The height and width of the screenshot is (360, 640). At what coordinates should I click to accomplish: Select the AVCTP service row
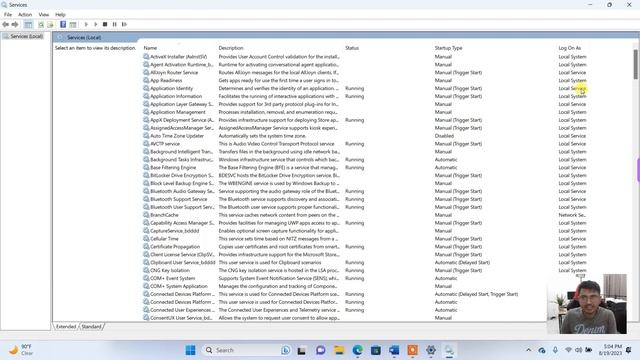coord(365,144)
